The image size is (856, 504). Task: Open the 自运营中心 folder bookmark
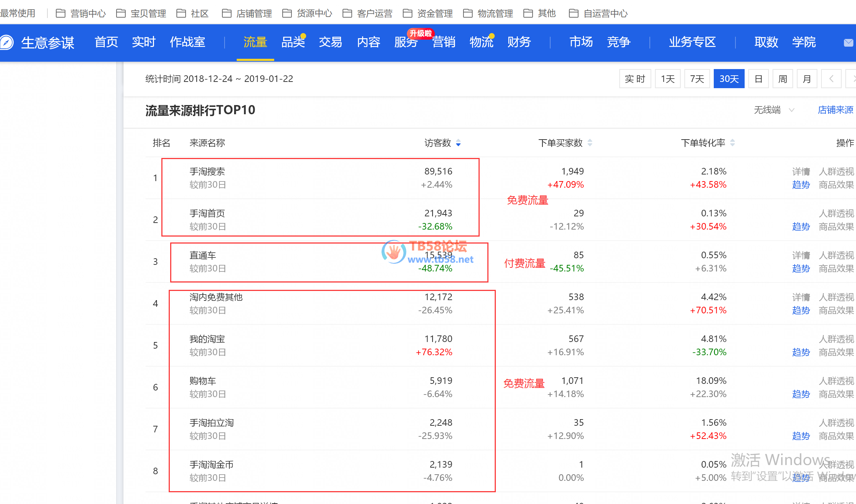tap(598, 14)
